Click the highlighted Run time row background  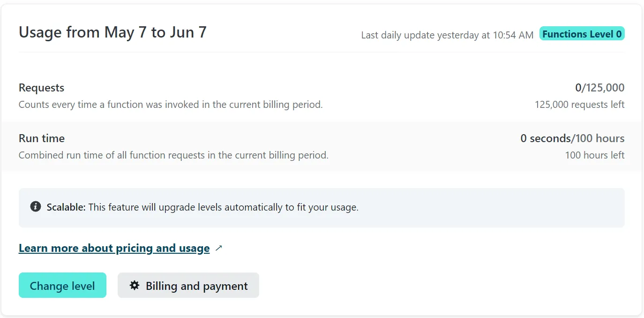point(322,146)
